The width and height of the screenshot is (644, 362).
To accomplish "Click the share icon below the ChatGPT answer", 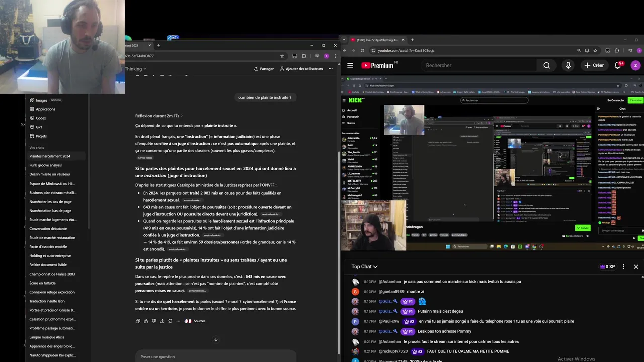I will [162, 321].
